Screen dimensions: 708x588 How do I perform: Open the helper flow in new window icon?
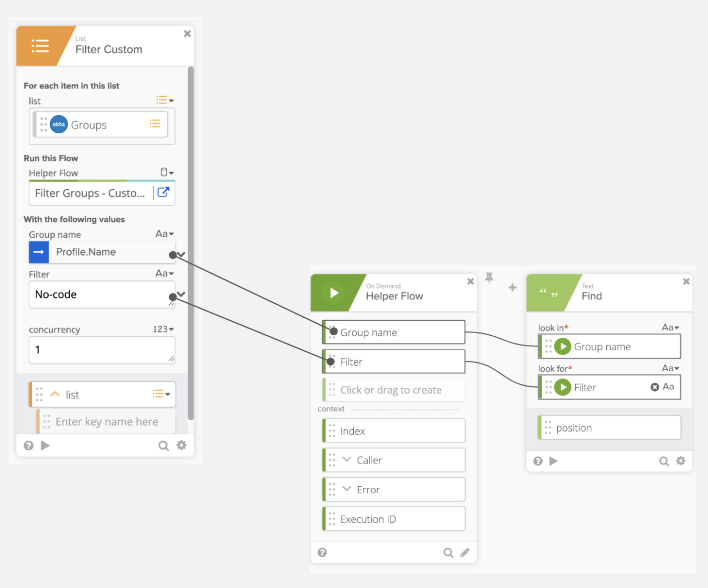pyautogui.click(x=164, y=192)
